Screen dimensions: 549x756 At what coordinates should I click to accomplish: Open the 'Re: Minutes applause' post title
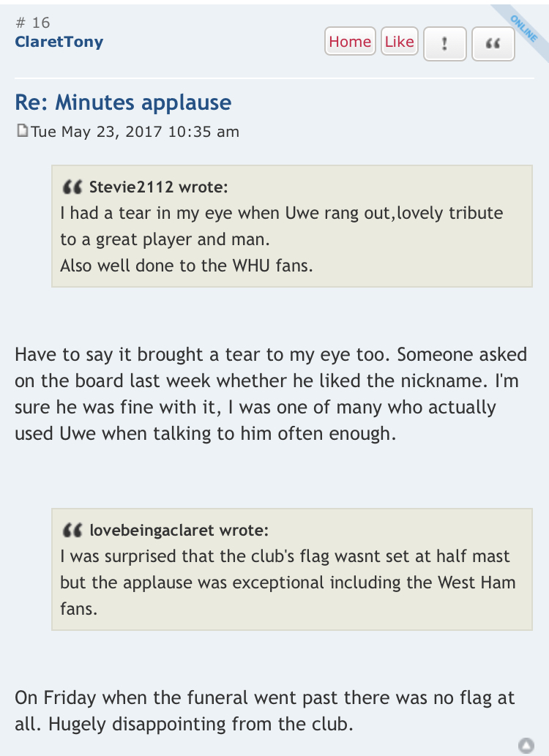[123, 102]
